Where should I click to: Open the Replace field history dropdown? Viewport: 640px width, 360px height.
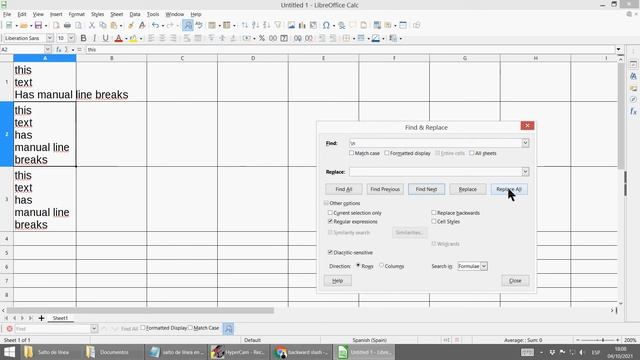525,172
